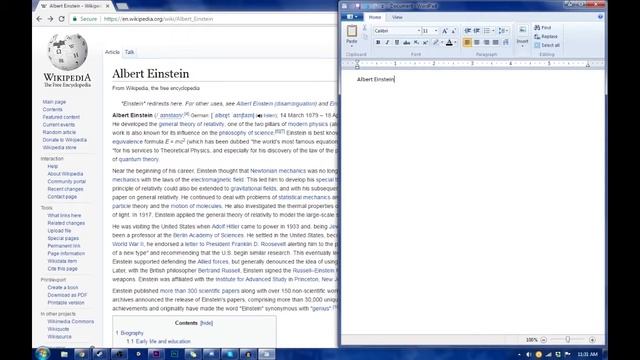Switch to the Home ribbon tab
Image resolution: width=640 pixels, height=360 pixels.
[x=375, y=17]
